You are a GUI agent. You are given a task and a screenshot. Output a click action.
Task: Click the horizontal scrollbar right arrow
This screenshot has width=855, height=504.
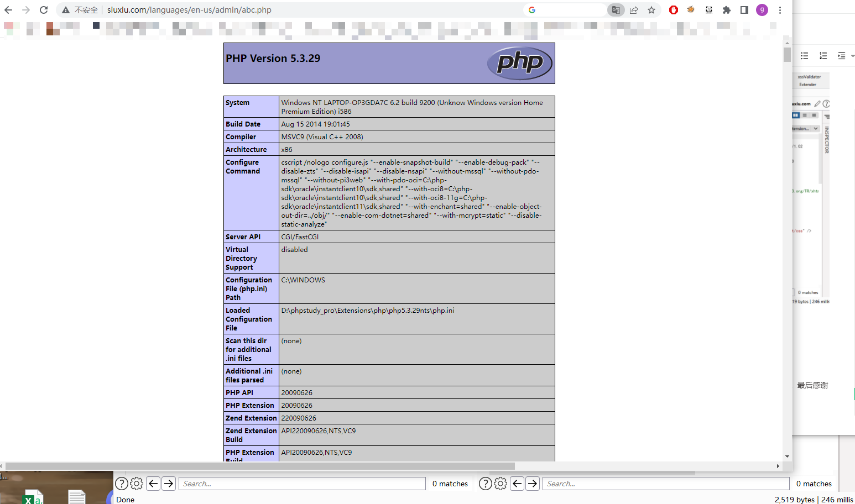coord(778,466)
